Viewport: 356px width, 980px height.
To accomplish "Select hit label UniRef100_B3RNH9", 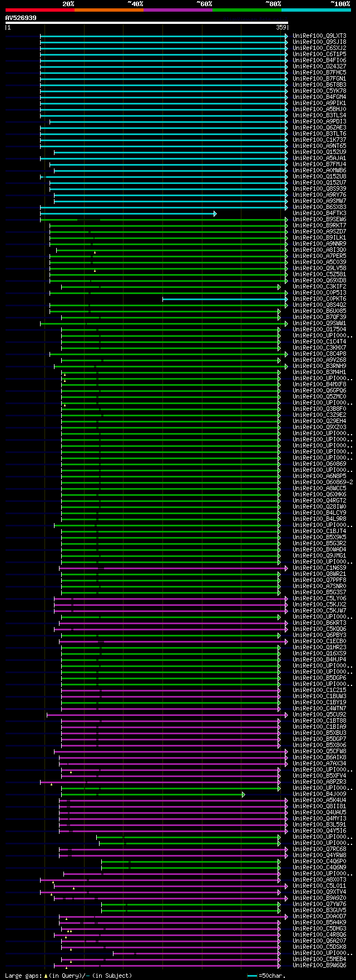I will pyautogui.click(x=319, y=366).
